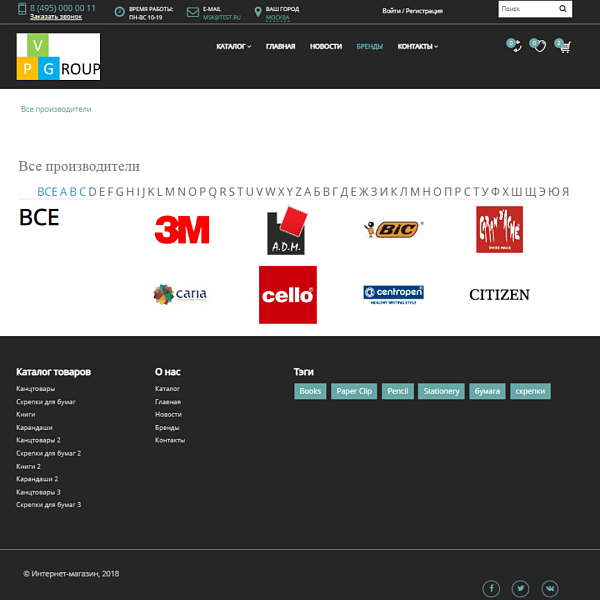Expand the Каталог dropdown menu
600x600 pixels.
pyautogui.click(x=233, y=47)
